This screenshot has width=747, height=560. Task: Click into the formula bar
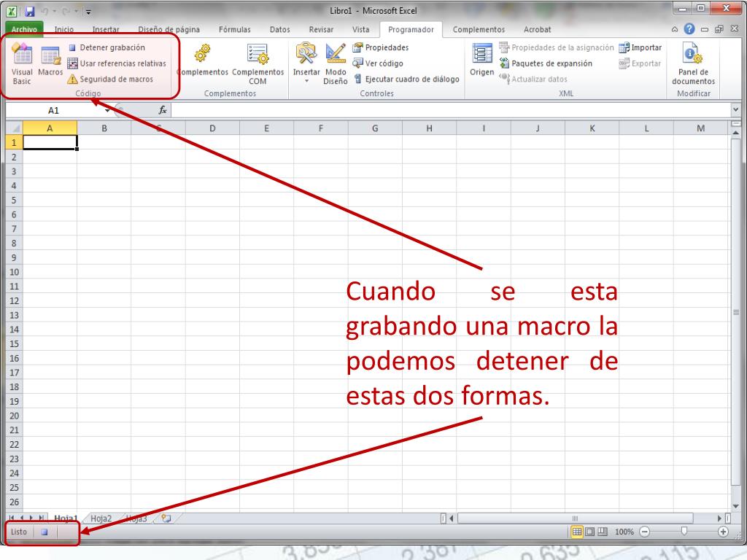tap(451, 111)
